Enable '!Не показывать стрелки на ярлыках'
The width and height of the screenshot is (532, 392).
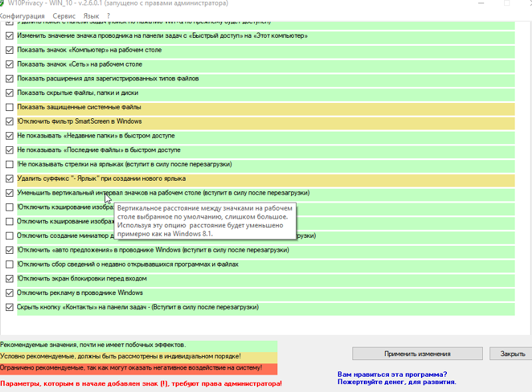9,164
